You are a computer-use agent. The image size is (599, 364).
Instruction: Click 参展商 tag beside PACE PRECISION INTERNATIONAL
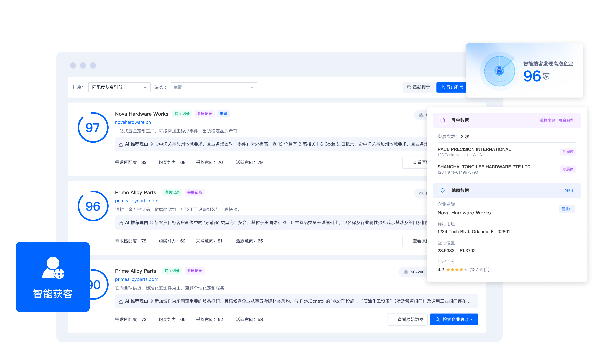(x=568, y=152)
